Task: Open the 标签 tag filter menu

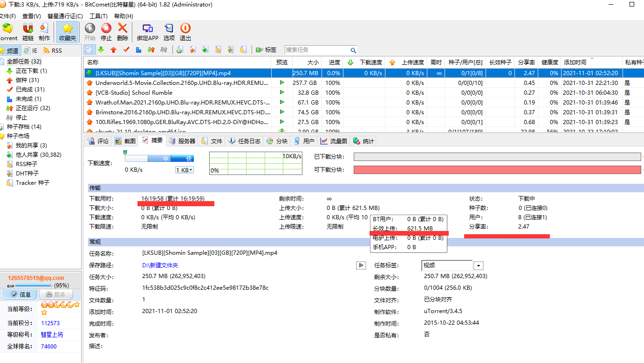Action: click(266, 50)
